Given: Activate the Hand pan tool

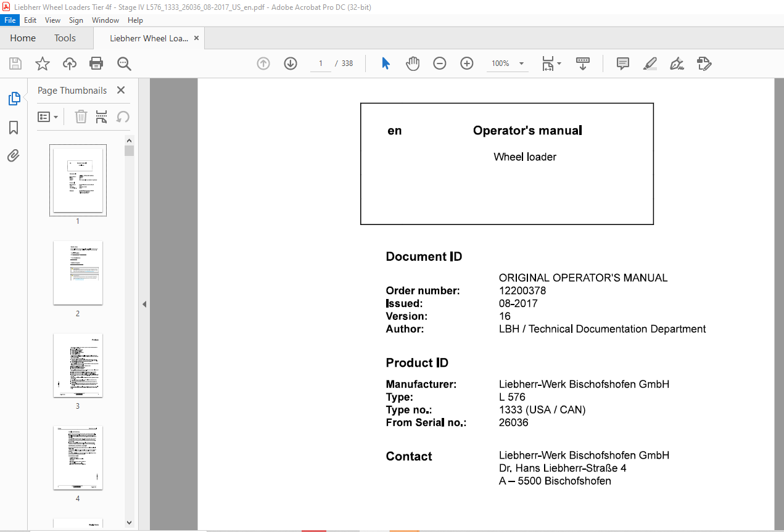Looking at the screenshot, I should [413, 63].
